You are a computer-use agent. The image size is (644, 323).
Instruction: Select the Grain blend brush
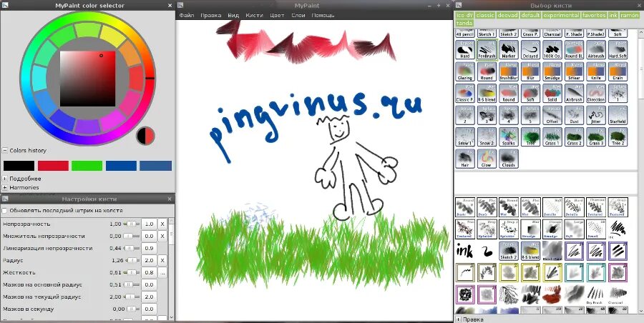click(x=618, y=71)
